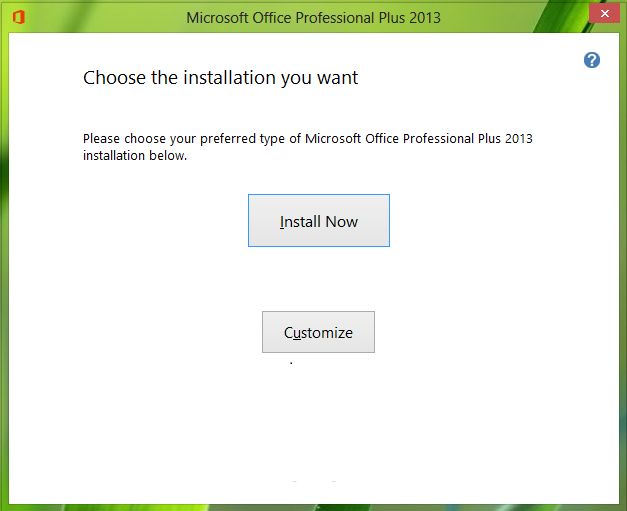Viewport: 627px width, 511px height.
Task: Click the Office logo in title bar
Action: pos(18,17)
